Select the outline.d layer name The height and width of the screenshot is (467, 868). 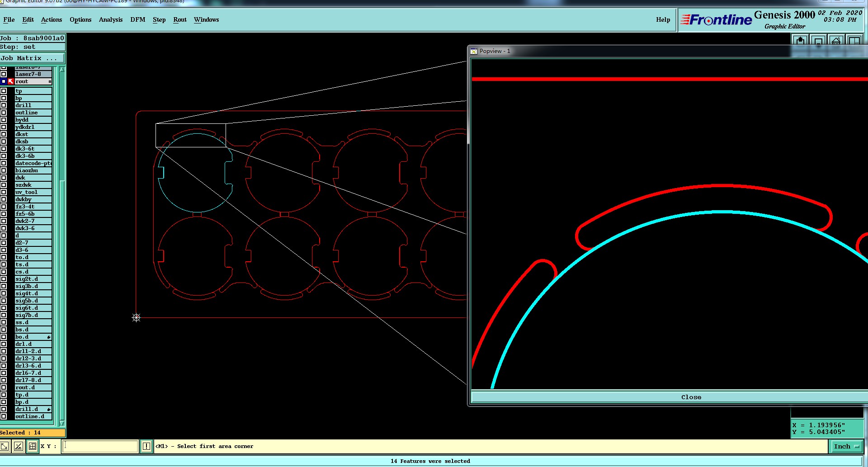33,416
